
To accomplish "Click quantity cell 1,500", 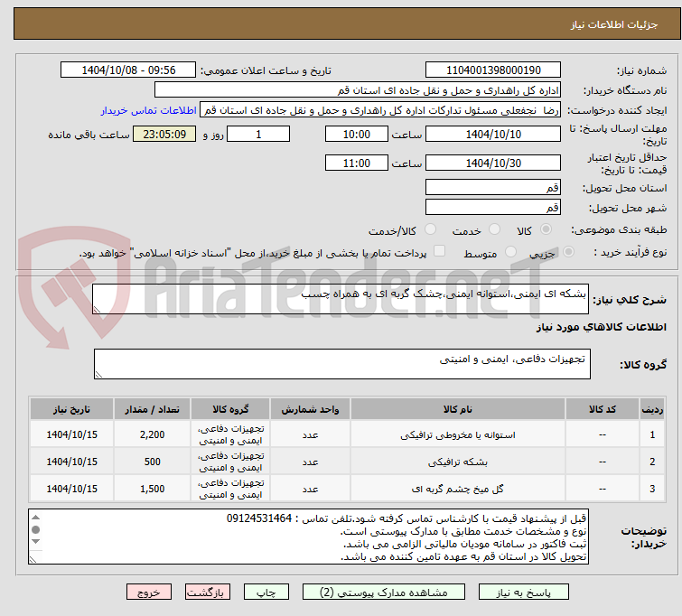I will 153,489.
